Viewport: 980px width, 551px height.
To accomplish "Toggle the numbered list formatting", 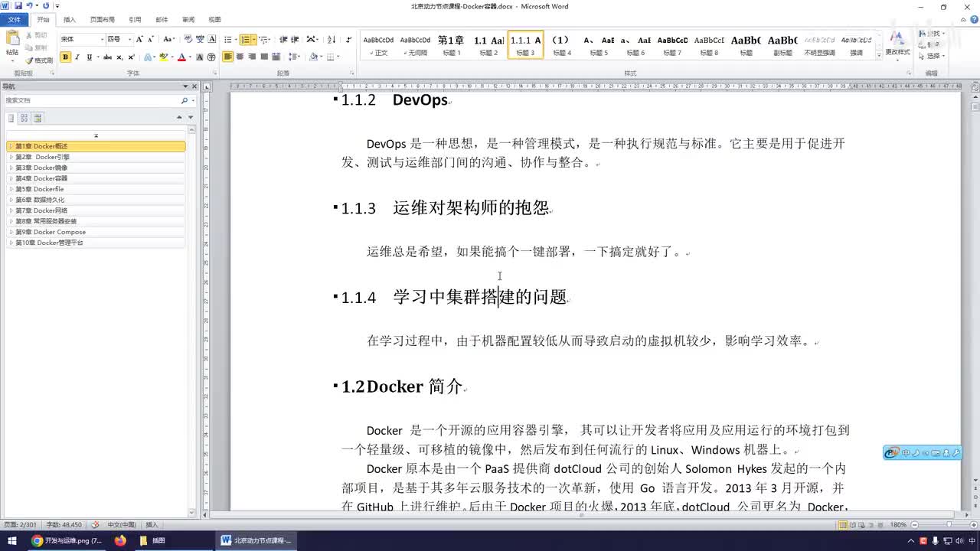I will click(x=245, y=39).
